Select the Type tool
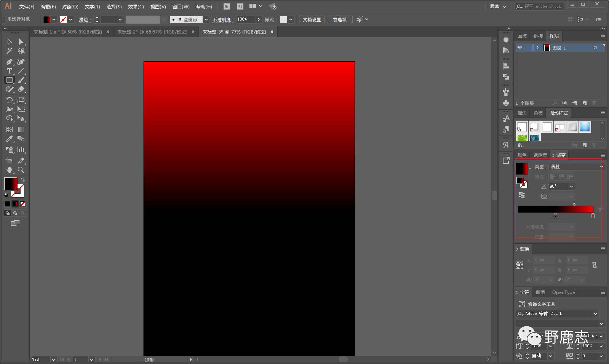This screenshot has height=364, width=609. (x=9, y=71)
